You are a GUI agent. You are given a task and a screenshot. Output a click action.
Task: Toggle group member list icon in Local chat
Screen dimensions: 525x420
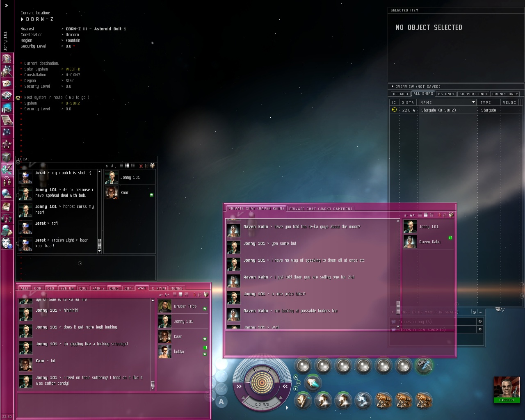coord(152,166)
